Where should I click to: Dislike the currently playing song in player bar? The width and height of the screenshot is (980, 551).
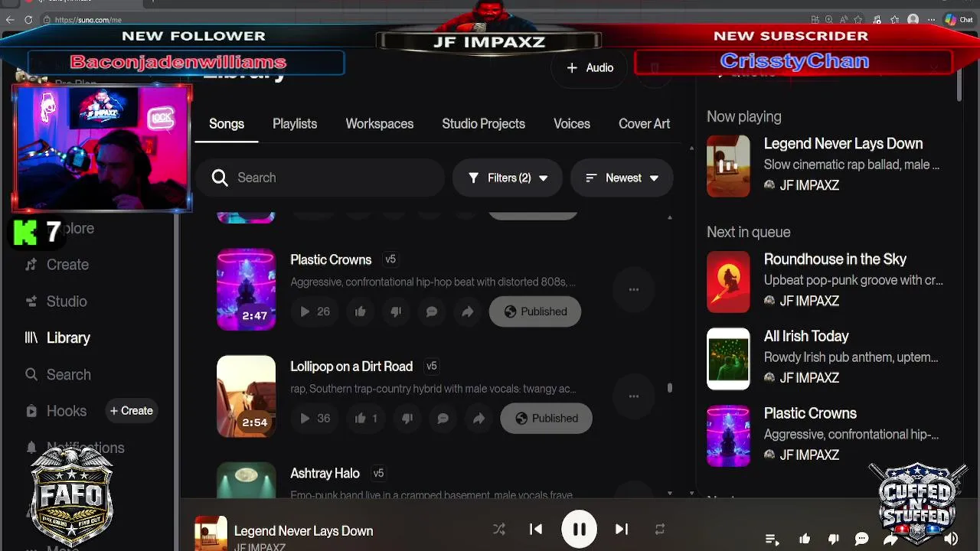[x=834, y=540]
